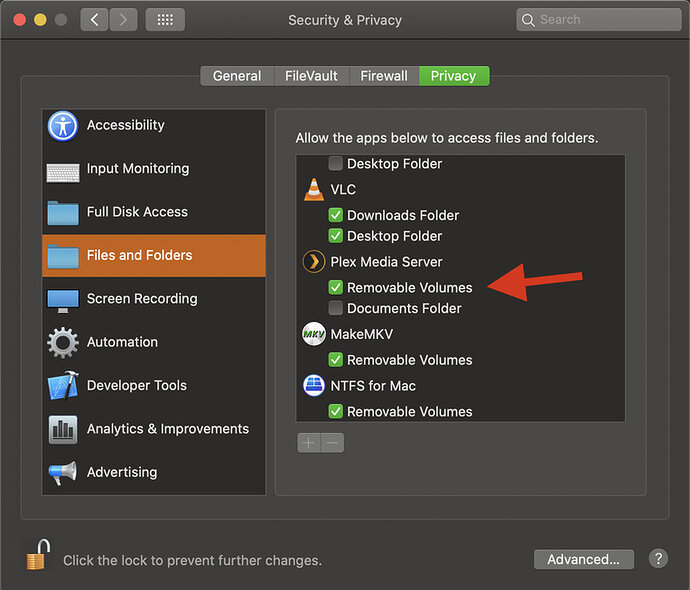Show all preferences grid button

tap(165, 20)
